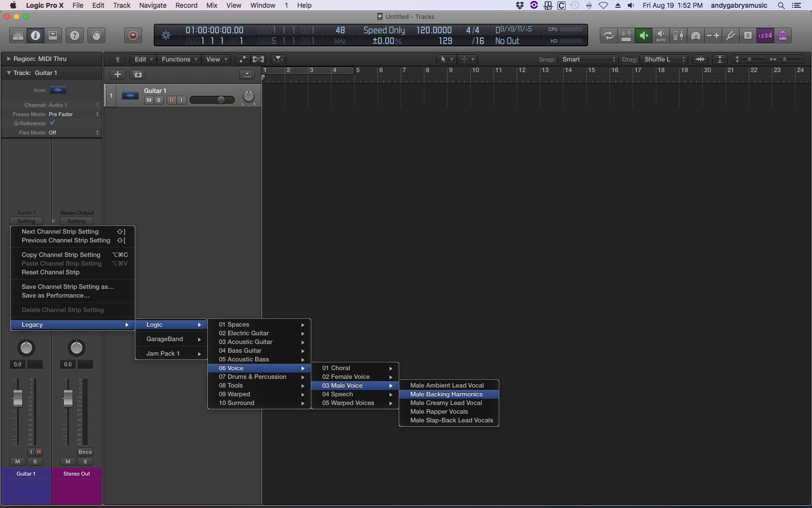The width and height of the screenshot is (812, 508).
Task: Choose Reset Channel Strip menu item
Action: click(72, 272)
